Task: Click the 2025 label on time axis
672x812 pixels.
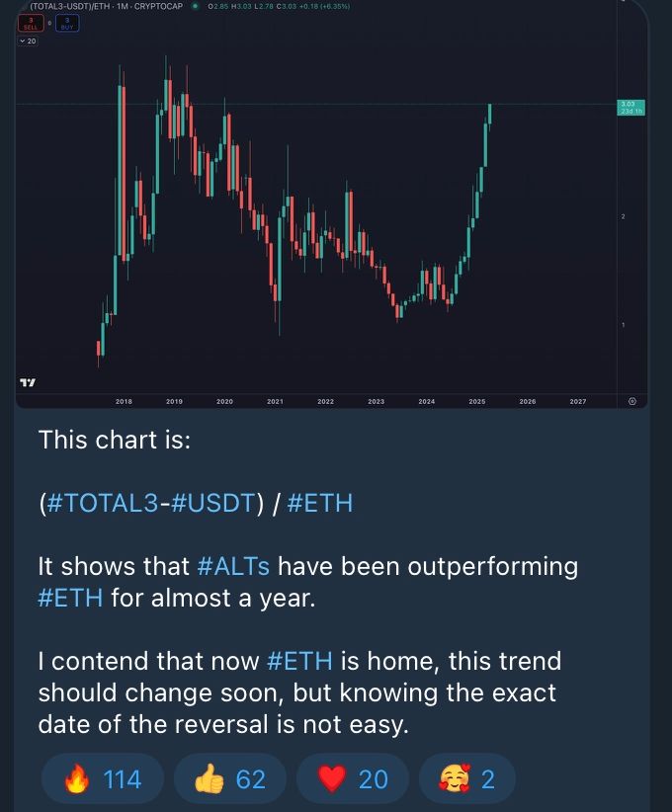Action: point(476,401)
